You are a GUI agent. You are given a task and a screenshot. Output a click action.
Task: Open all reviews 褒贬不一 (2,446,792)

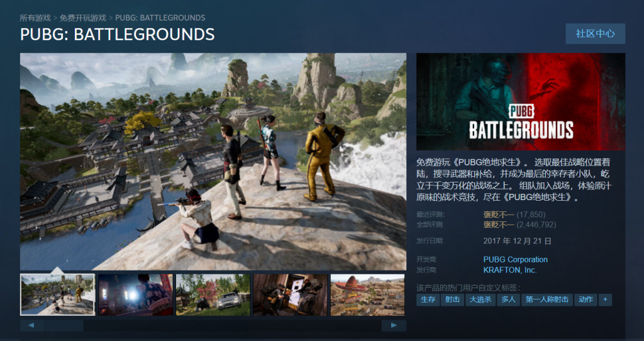519,225
